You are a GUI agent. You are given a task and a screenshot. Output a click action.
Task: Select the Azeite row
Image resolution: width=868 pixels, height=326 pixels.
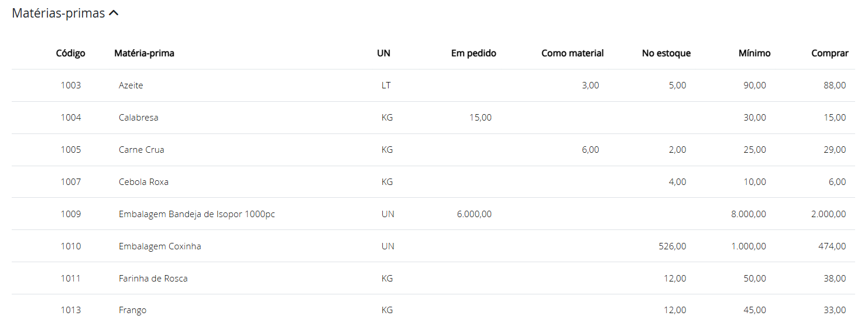131,85
